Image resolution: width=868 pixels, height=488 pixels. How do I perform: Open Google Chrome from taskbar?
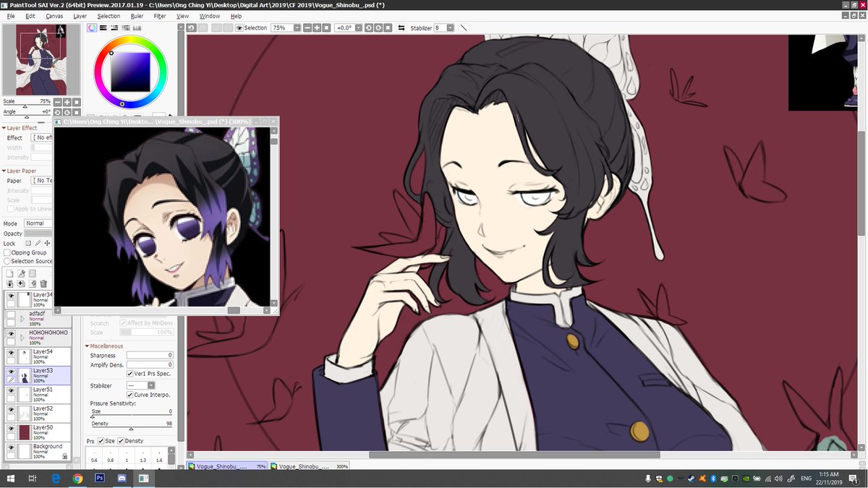click(x=78, y=479)
